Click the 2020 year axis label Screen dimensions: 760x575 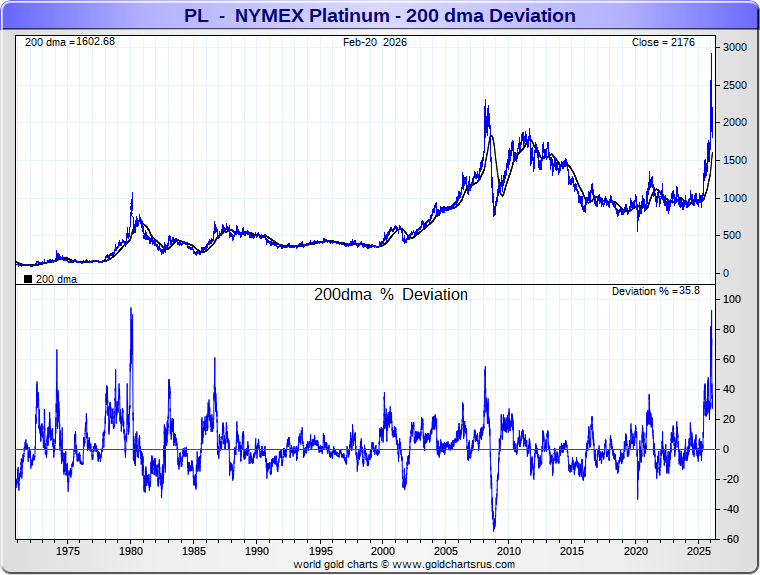pos(635,551)
